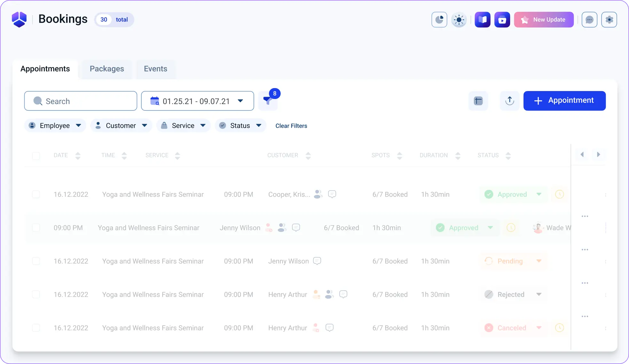This screenshot has height=364, width=629.
Task: Open the date range 01.25.21 - 09.07.21 picker
Action: (x=197, y=101)
